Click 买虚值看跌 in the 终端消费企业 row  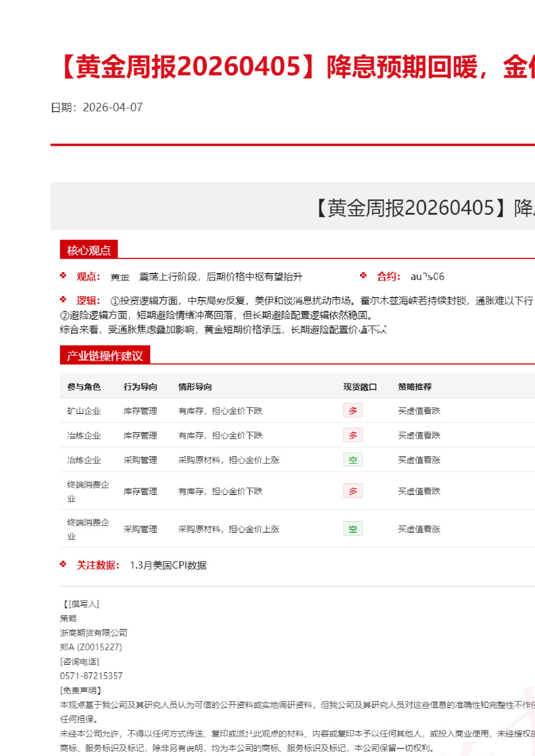[419, 491]
